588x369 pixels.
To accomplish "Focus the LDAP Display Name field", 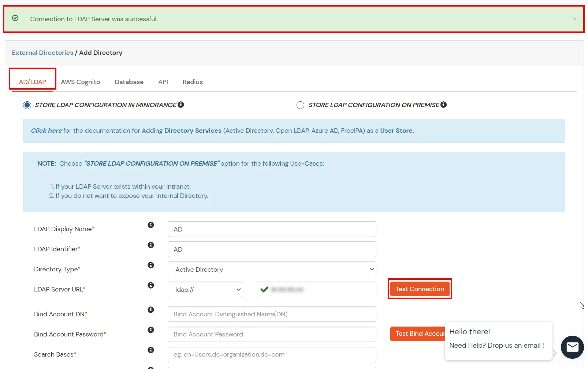I will 272,229.
